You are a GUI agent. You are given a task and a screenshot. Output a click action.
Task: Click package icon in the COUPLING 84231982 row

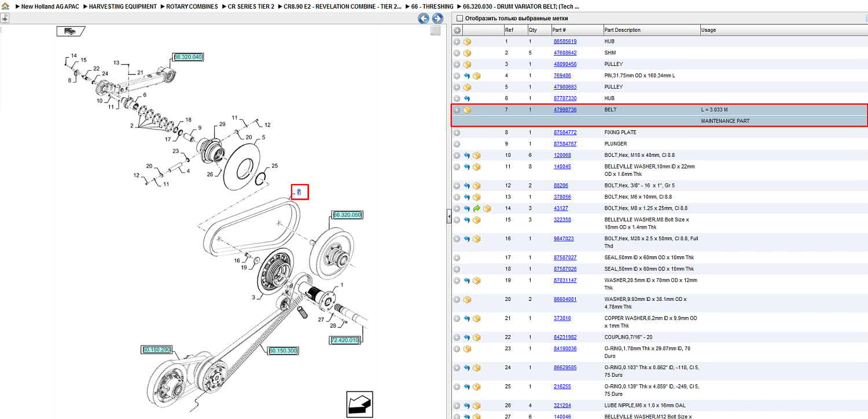[477, 337]
